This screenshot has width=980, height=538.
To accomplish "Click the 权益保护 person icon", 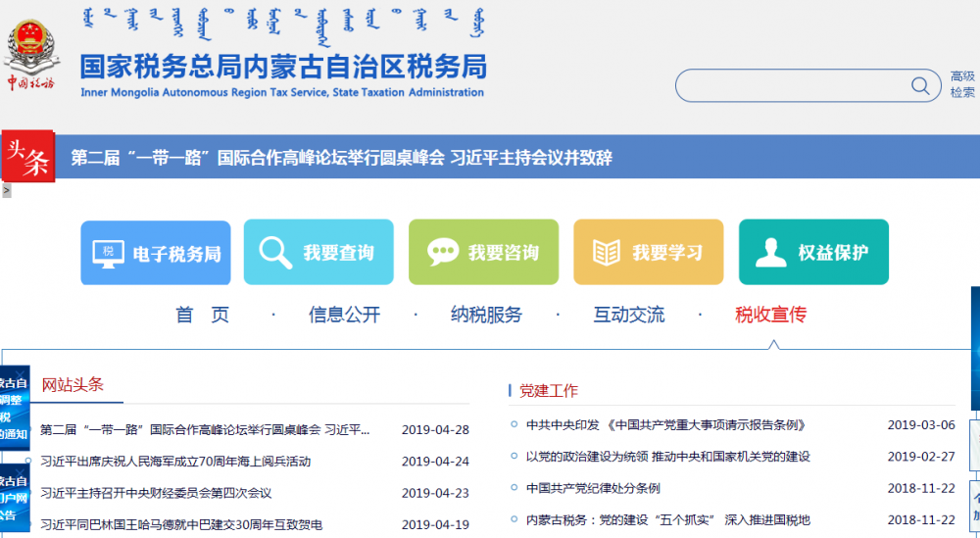I will coord(771,253).
